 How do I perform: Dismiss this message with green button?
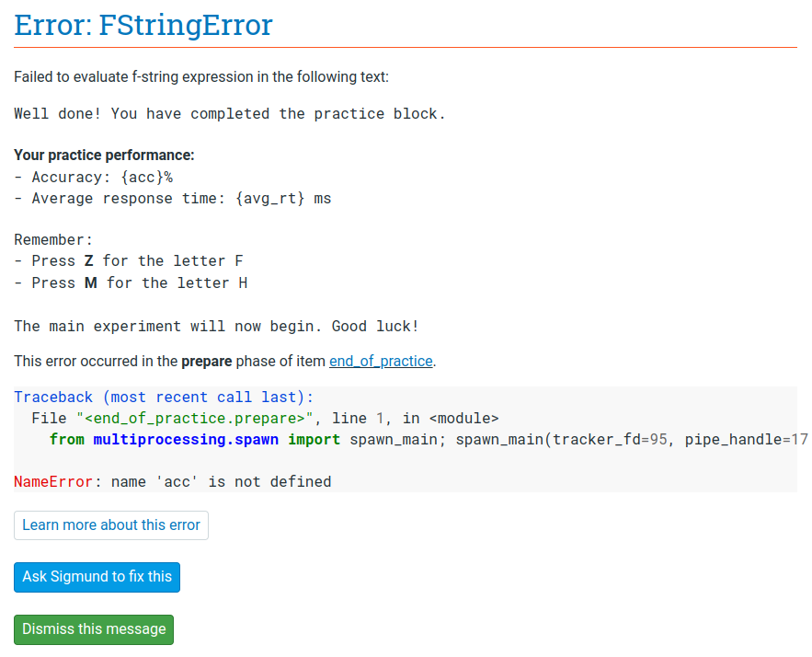(x=93, y=629)
